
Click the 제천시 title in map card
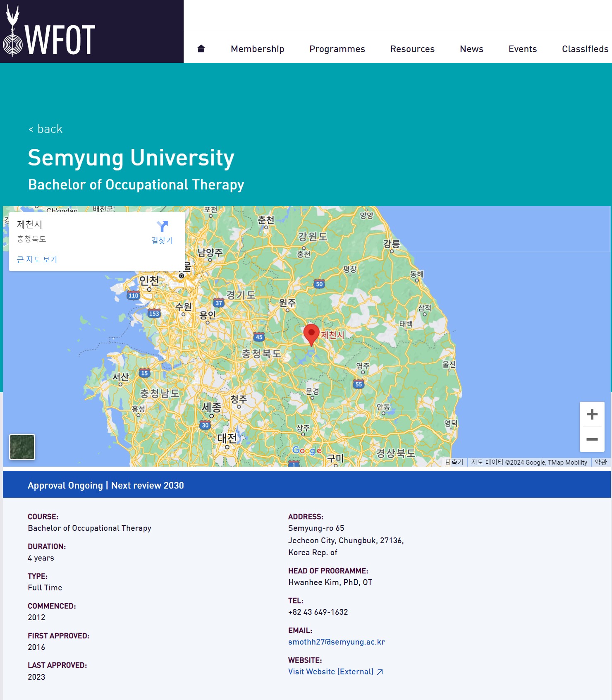pos(29,225)
